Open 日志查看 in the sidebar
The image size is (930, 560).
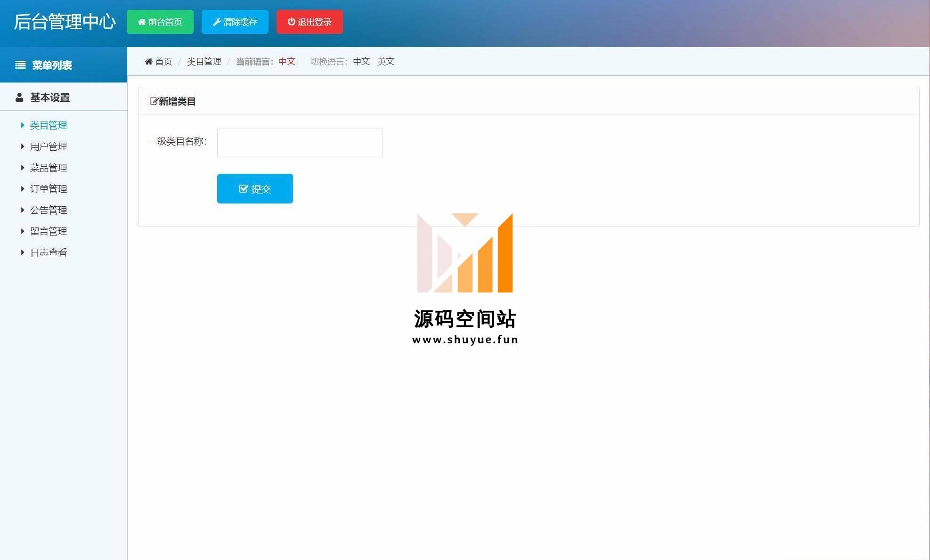[49, 252]
